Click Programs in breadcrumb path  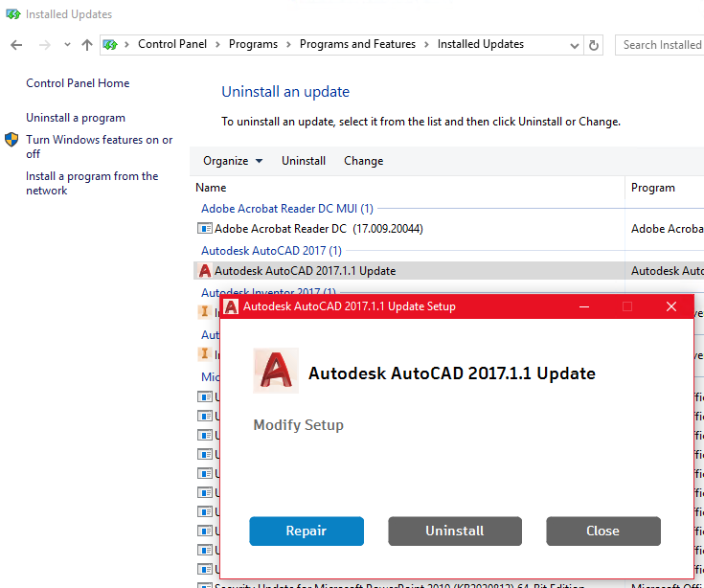[253, 44]
